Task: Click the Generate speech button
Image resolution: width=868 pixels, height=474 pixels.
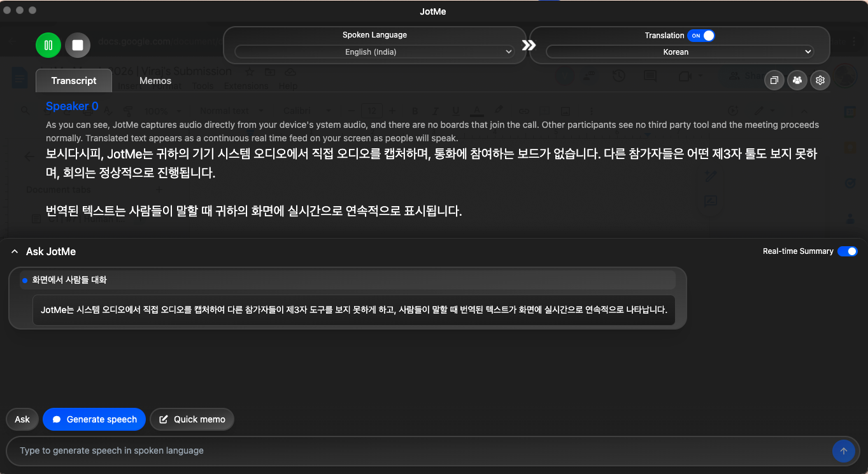Action: tap(94, 419)
